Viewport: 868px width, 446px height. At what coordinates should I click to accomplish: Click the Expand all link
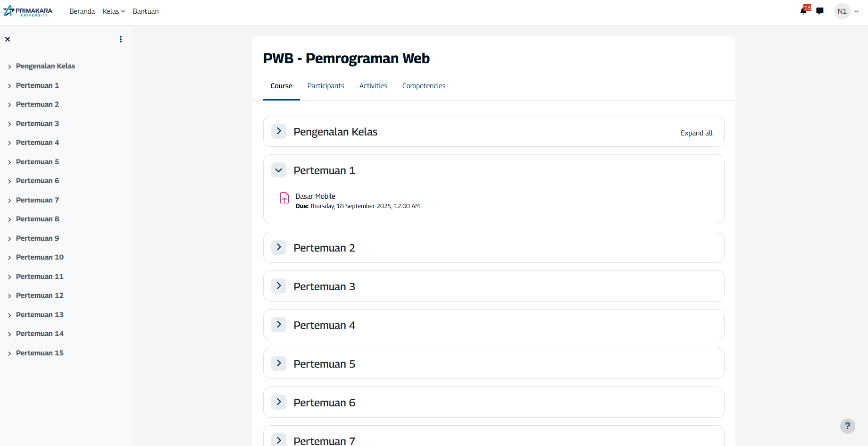pos(696,133)
